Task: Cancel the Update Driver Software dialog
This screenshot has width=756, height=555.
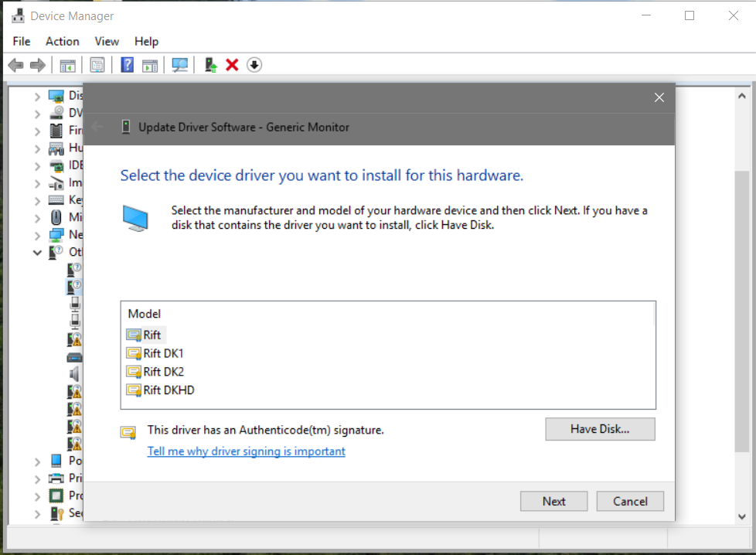Action: point(630,501)
